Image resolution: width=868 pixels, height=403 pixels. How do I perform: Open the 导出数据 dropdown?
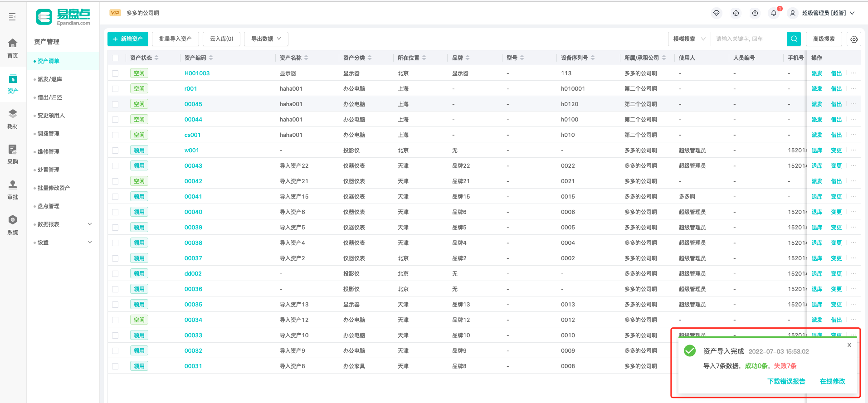[266, 39]
